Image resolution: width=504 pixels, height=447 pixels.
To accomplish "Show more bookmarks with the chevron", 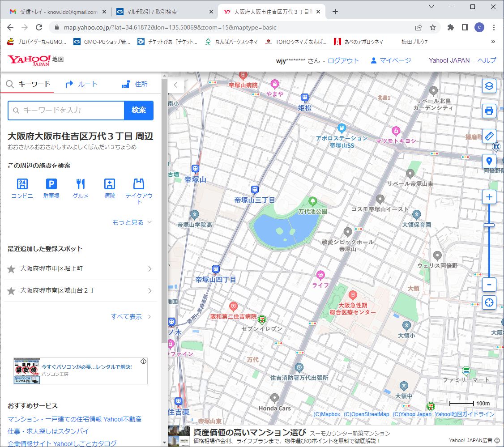I will (x=493, y=42).
